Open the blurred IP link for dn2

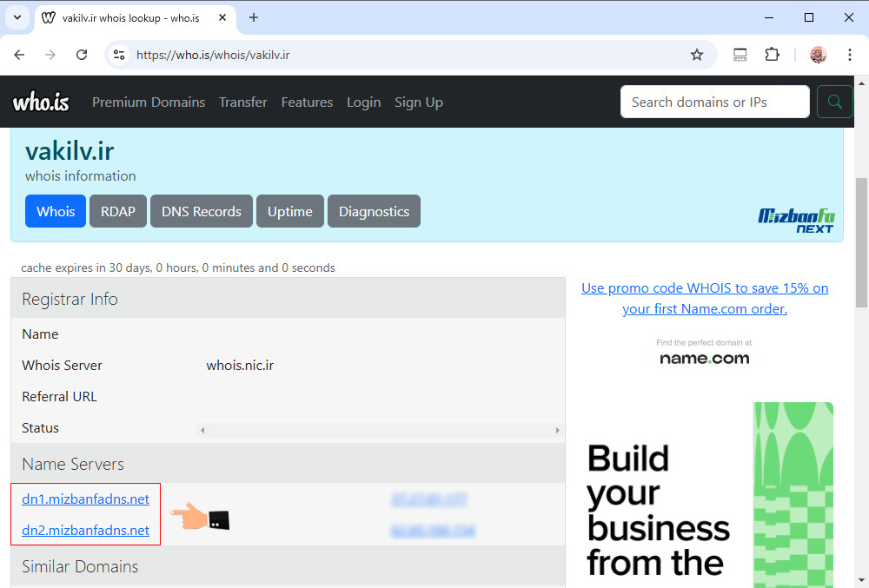click(x=433, y=531)
